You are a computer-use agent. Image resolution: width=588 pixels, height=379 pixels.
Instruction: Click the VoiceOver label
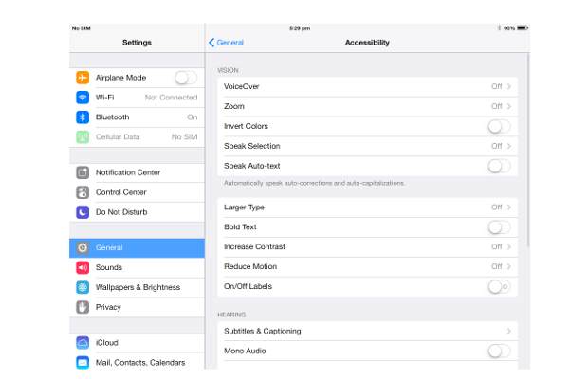coord(242,86)
